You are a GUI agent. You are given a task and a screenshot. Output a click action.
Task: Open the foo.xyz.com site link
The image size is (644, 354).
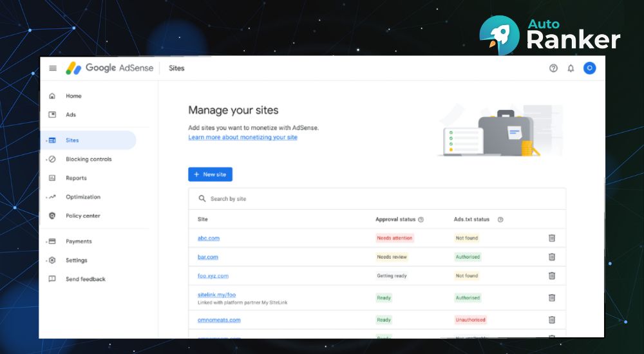[x=213, y=276]
